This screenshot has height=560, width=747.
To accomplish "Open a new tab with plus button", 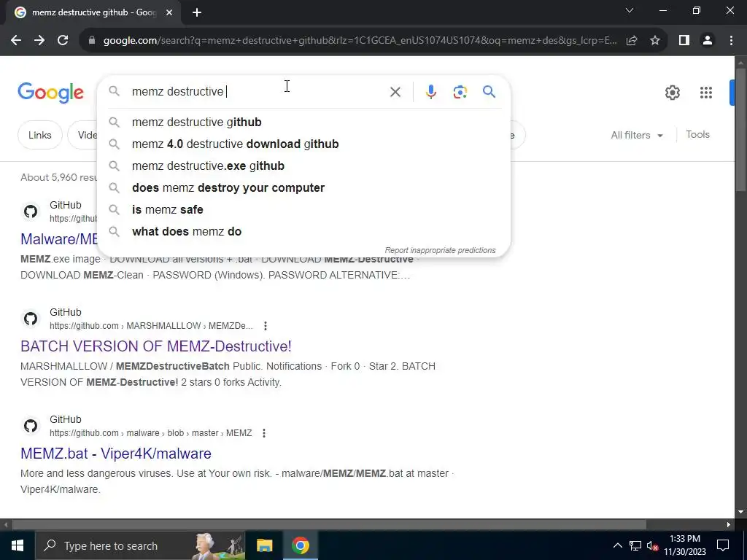I will [197, 13].
